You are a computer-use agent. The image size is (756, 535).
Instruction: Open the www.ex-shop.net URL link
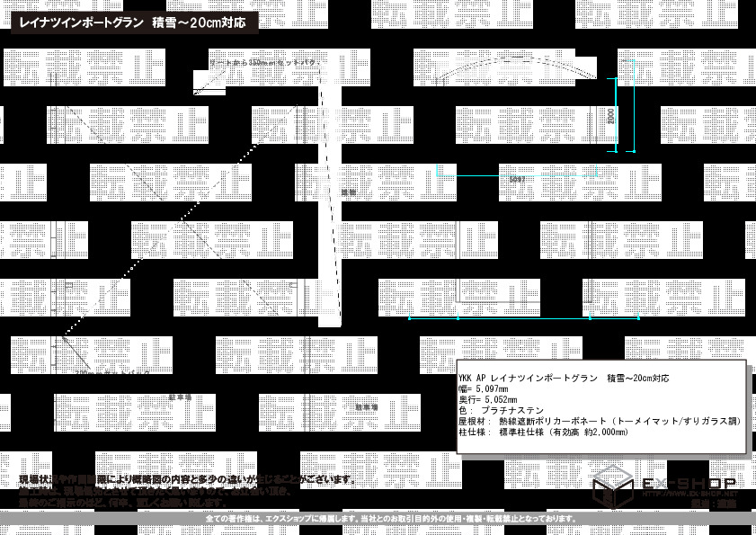pos(688,495)
